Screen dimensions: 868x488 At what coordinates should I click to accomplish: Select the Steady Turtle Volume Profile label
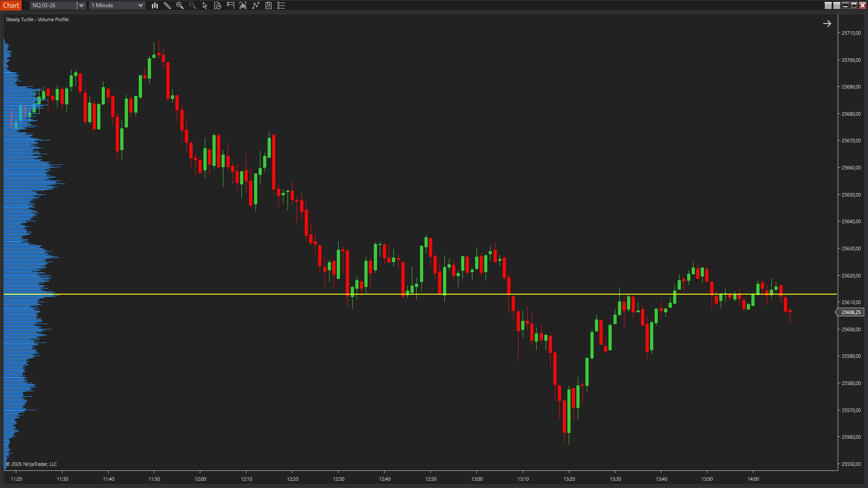pos(37,19)
